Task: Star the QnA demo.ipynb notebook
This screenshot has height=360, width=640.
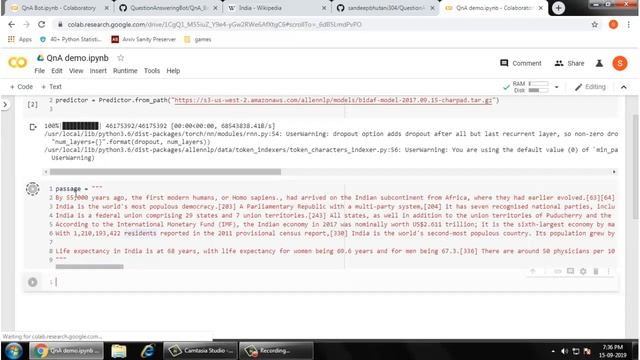Action: (x=120, y=58)
